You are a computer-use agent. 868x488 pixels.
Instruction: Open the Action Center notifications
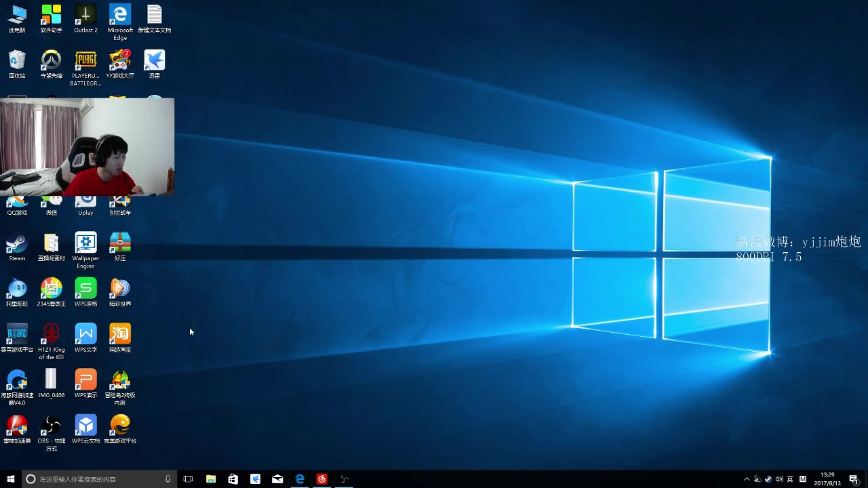pyautogui.click(x=853, y=479)
